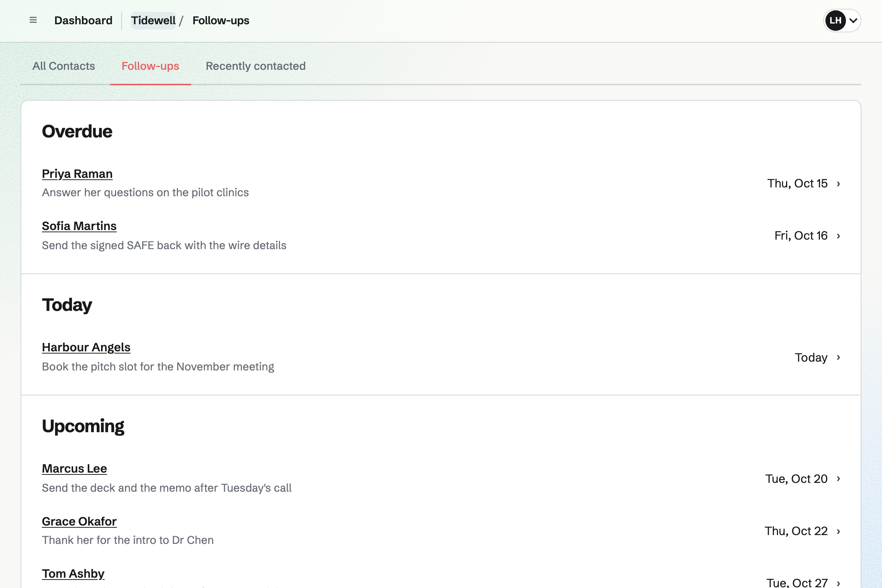Open Priya Raman's contact
Viewport: 882px width, 588px height.
[x=77, y=173]
